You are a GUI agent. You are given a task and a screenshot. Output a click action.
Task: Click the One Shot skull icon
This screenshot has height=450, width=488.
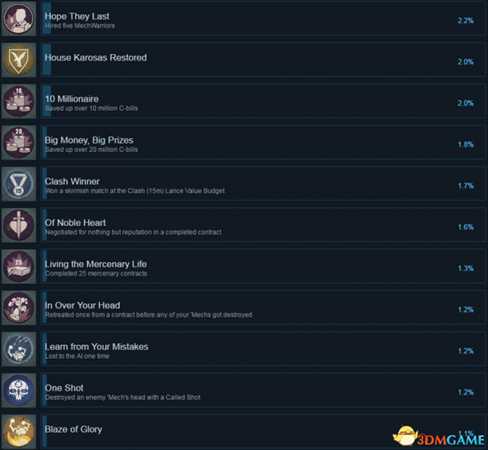pyautogui.click(x=18, y=390)
